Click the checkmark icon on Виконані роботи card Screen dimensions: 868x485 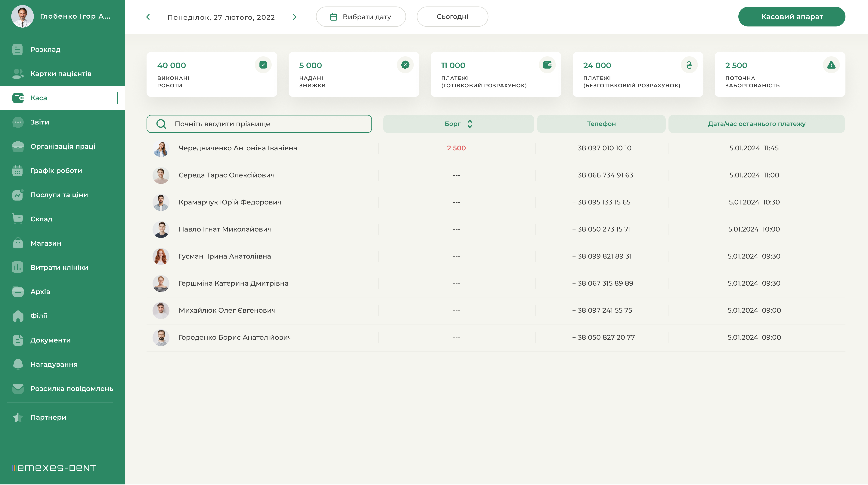(x=263, y=65)
